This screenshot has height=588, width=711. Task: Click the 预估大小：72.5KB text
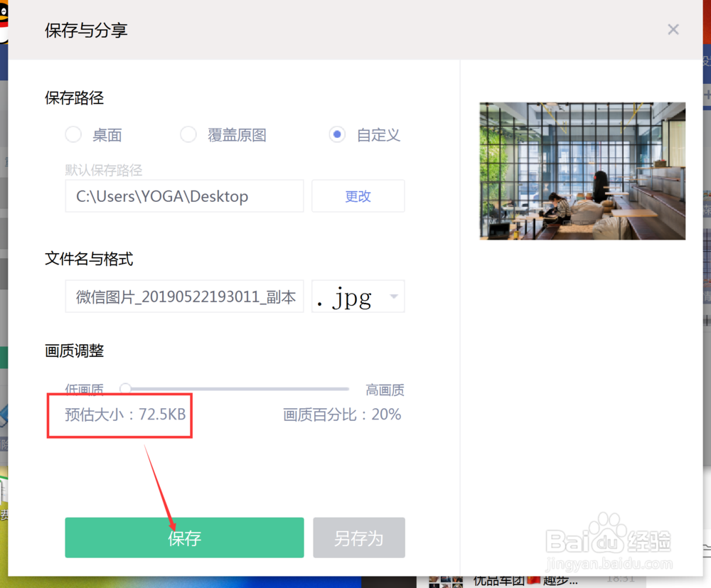tap(125, 415)
